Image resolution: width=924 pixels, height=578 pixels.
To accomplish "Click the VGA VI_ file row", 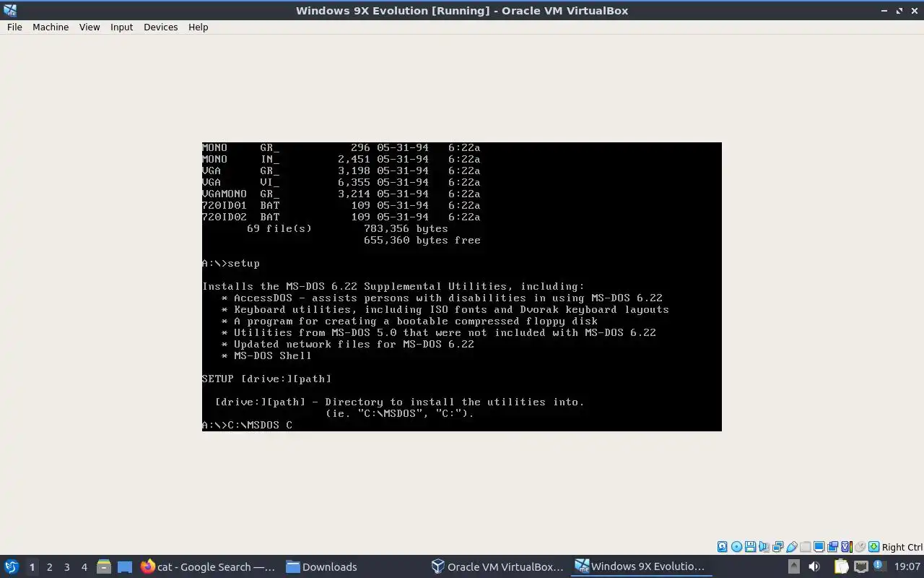I will pos(341,182).
